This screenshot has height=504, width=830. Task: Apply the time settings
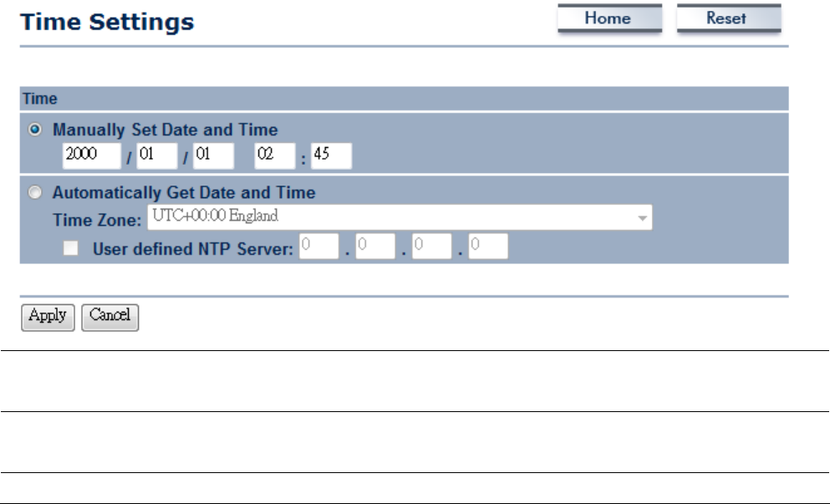48,317
